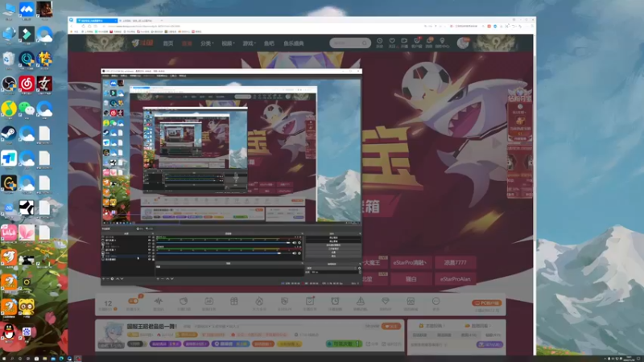Mute the second OBS mixer audio channel
Viewport: 644px width, 362px height.
pyautogui.click(x=294, y=253)
